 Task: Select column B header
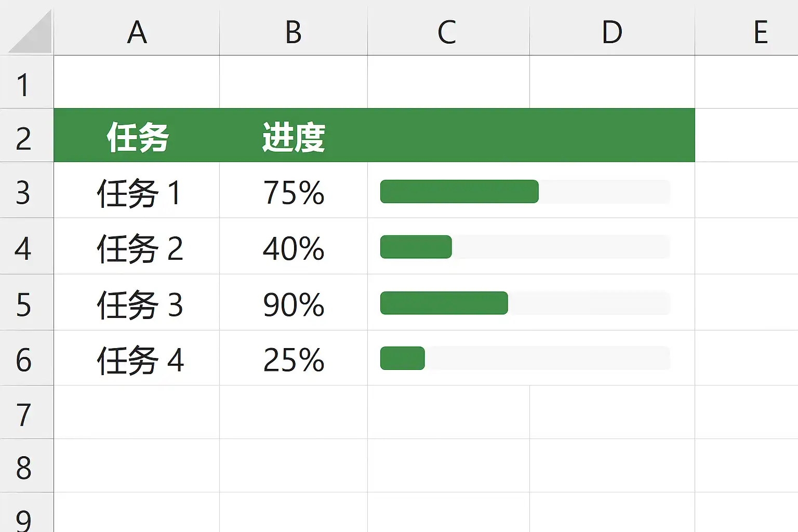click(293, 32)
